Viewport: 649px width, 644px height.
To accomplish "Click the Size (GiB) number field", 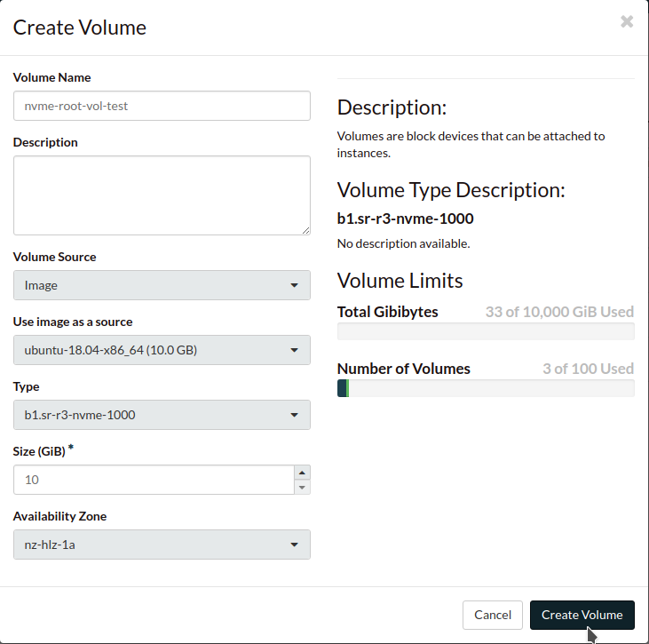I will pos(154,480).
